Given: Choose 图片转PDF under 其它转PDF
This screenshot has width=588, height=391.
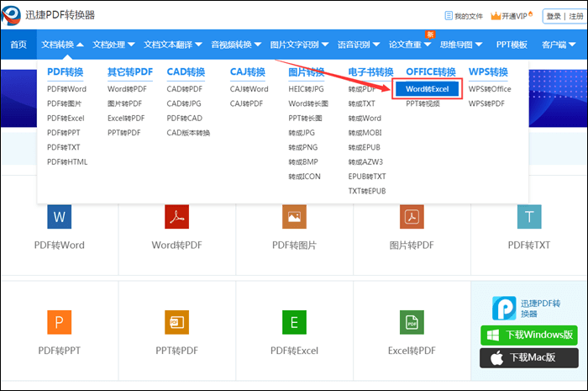Looking at the screenshot, I should pyautogui.click(x=124, y=103).
